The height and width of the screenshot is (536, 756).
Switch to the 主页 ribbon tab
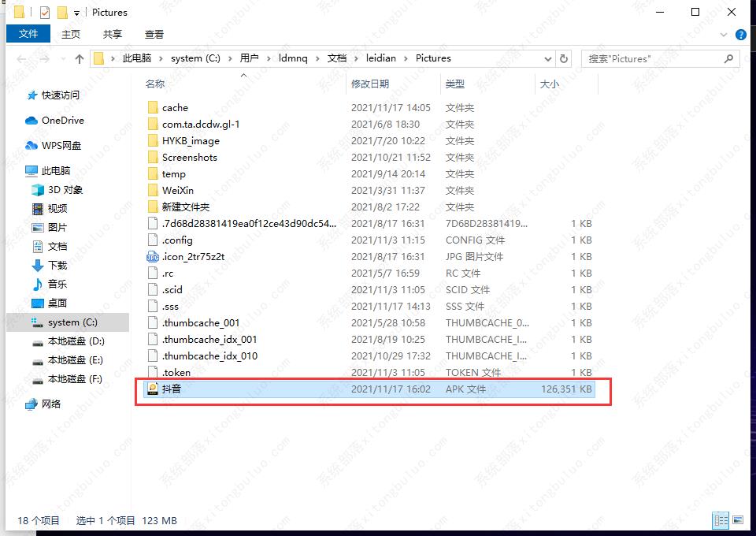tap(71, 34)
